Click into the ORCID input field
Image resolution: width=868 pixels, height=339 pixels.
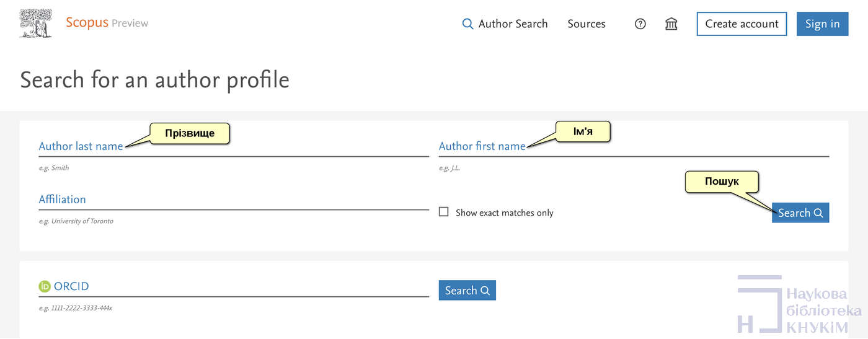(233, 286)
